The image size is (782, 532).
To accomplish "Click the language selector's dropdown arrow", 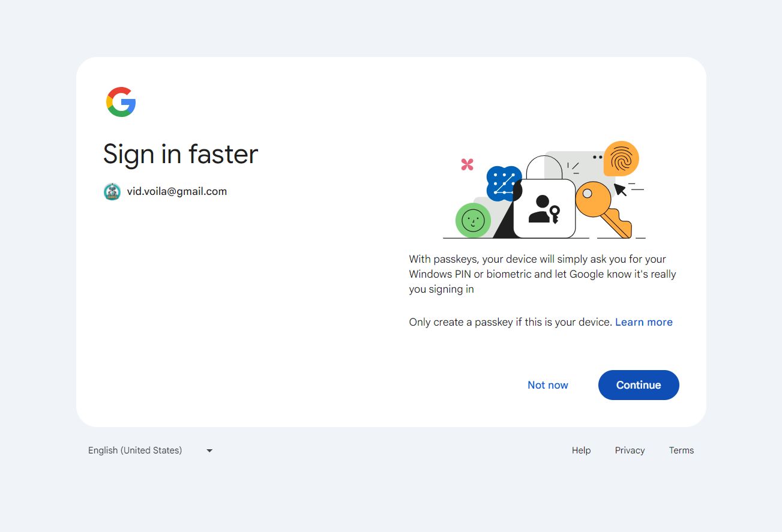I will click(209, 450).
